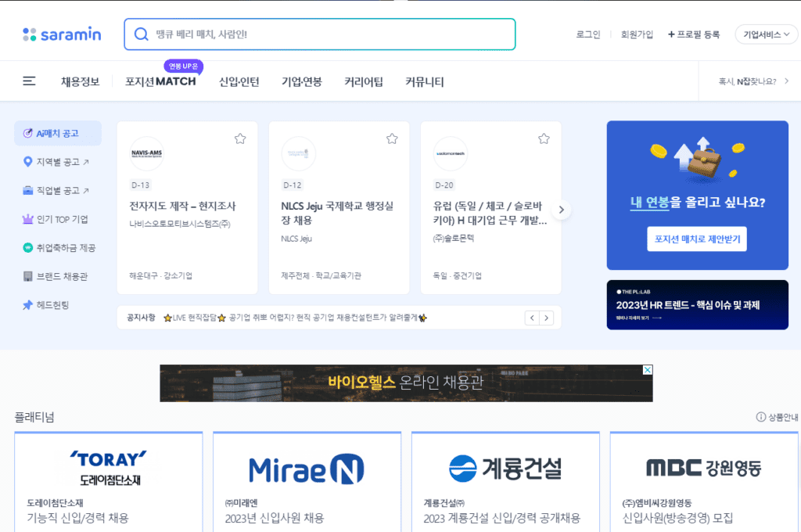Open the 유럽 H 대기업 근무 job title
Image resolution: width=801 pixels, height=532 pixels.
pos(490,213)
